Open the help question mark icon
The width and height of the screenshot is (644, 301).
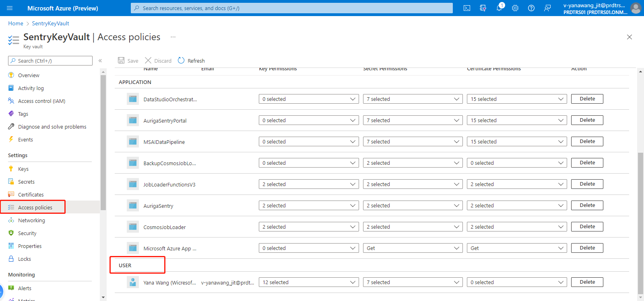[531, 8]
